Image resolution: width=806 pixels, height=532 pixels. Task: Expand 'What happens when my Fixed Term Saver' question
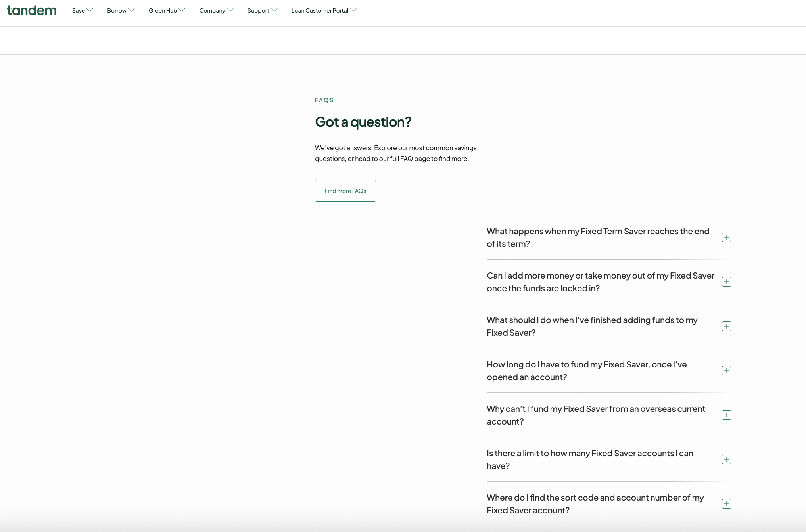(598, 237)
